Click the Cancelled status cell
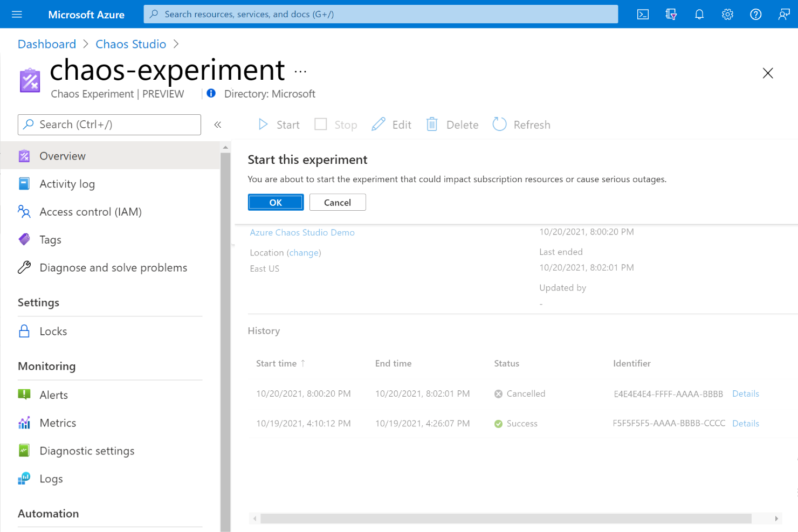 click(520, 394)
